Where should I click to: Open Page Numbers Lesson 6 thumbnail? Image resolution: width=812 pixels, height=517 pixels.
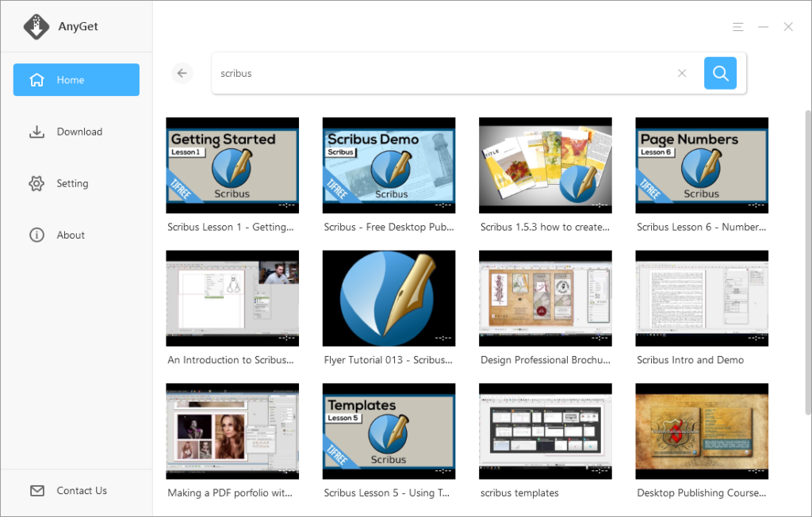(702, 165)
